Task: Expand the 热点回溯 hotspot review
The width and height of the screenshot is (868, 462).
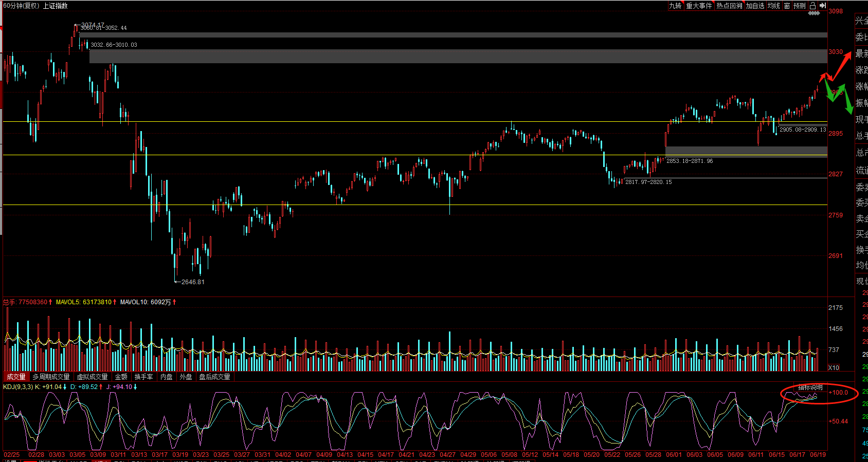Action: (729, 6)
